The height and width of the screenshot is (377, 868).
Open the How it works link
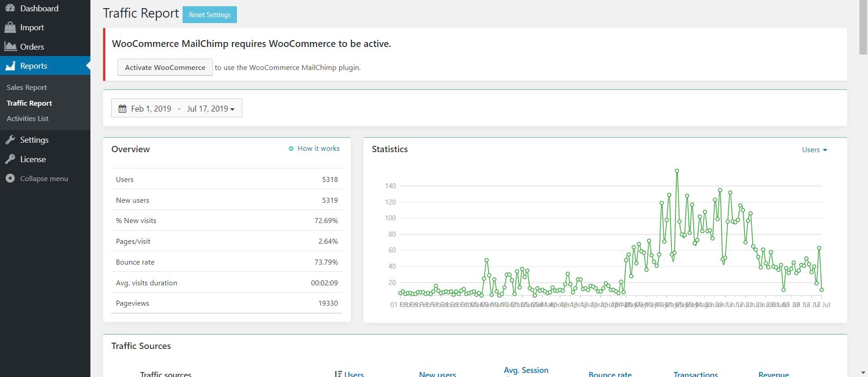point(318,149)
